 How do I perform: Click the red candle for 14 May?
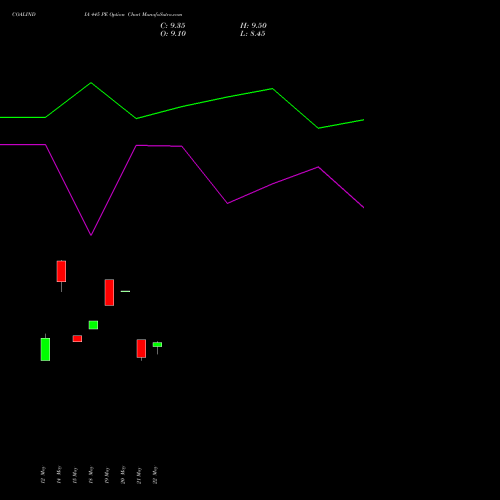point(61,271)
